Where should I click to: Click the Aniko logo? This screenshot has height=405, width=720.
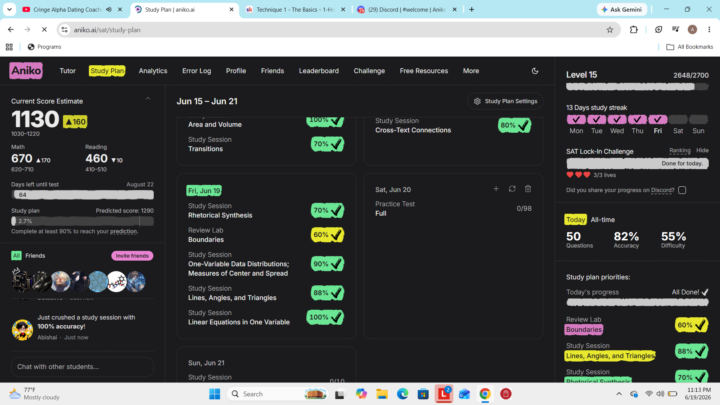pos(26,71)
